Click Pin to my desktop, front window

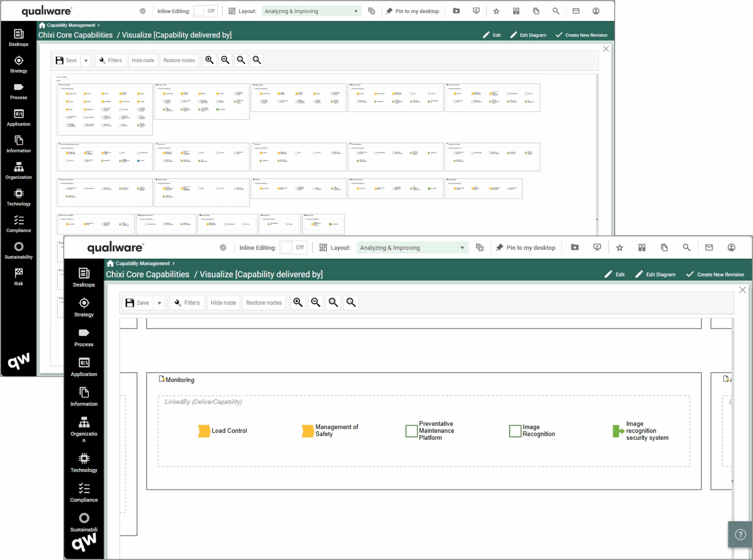(525, 248)
